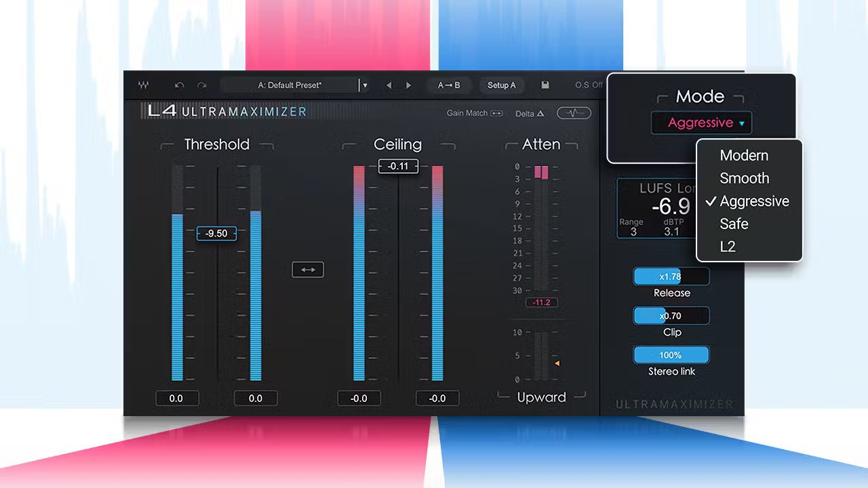Screen dimensions: 868x488
Task: Select L2 from the mode list
Action: tap(728, 247)
